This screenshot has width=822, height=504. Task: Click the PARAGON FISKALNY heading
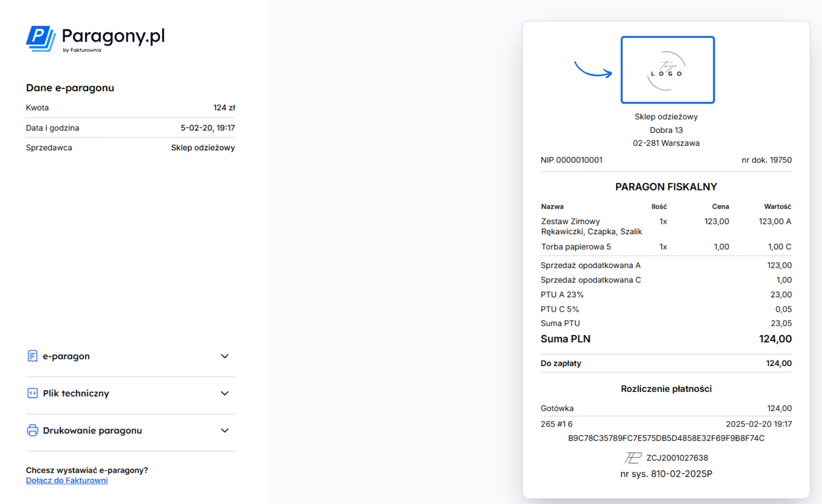pyautogui.click(x=666, y=187)
